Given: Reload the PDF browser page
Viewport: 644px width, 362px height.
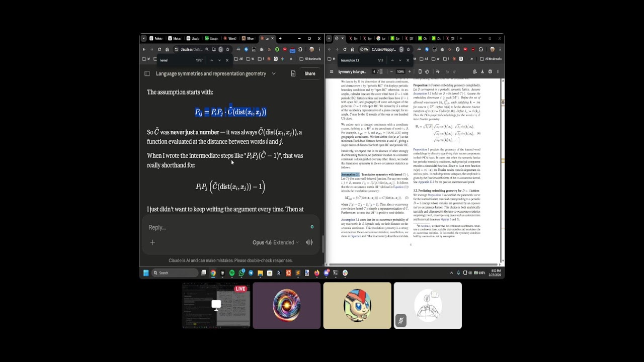Looking at the screenshot, I should tap(345, 49).
